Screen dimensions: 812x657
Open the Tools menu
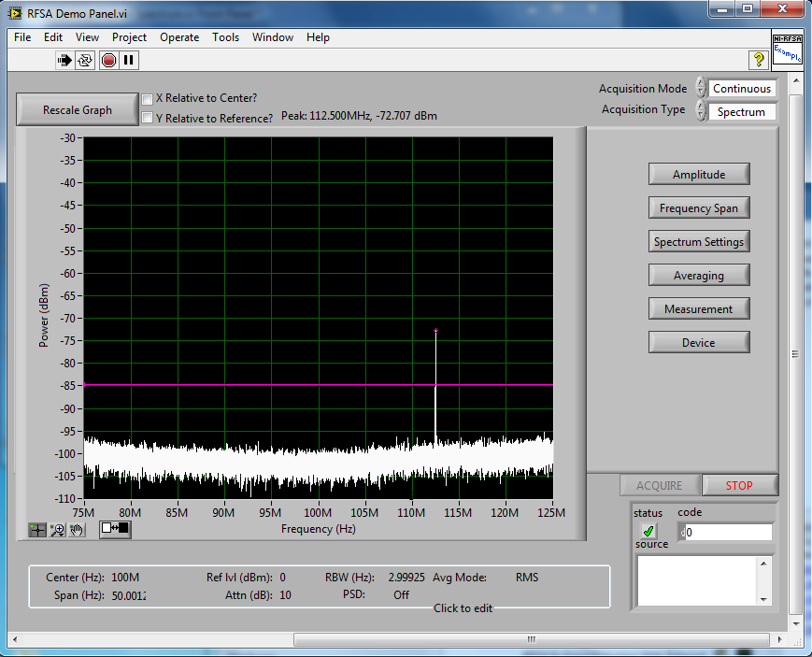(225, 37)
